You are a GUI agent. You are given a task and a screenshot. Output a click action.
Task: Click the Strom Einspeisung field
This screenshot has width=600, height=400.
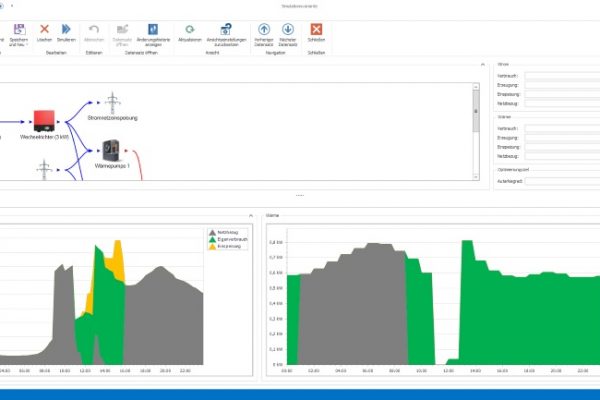(562, 94)
